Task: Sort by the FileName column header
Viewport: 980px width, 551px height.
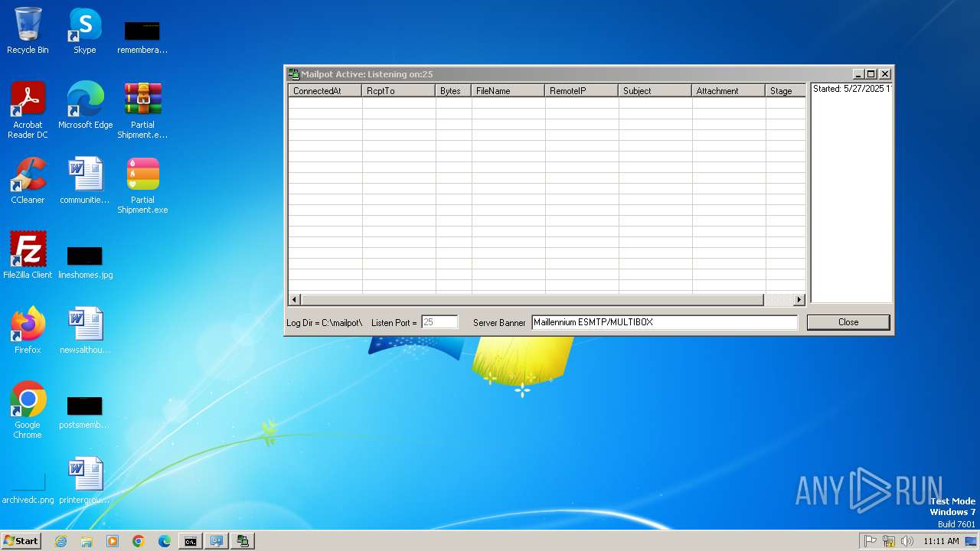Action: 508,90
